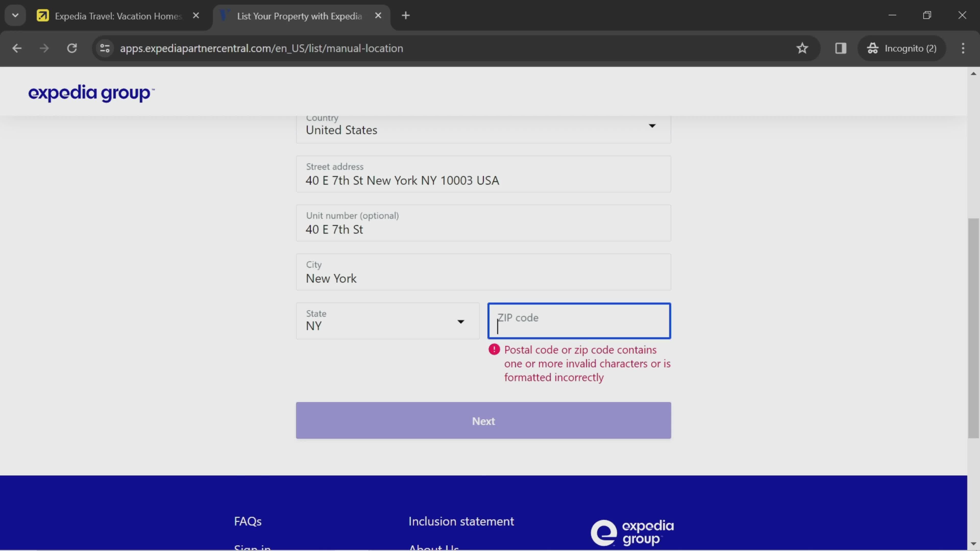Close the Expedia Travel tab
This screenshot has height=551, width=980.
click(196, 16)
